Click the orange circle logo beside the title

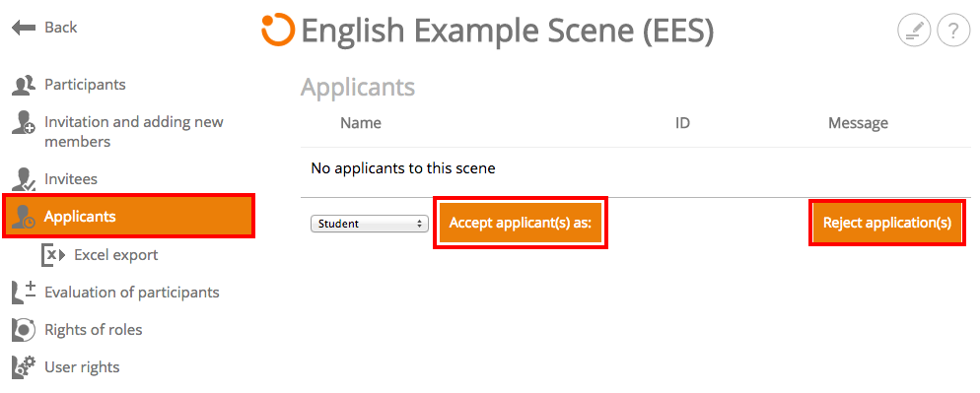point(277,30)
